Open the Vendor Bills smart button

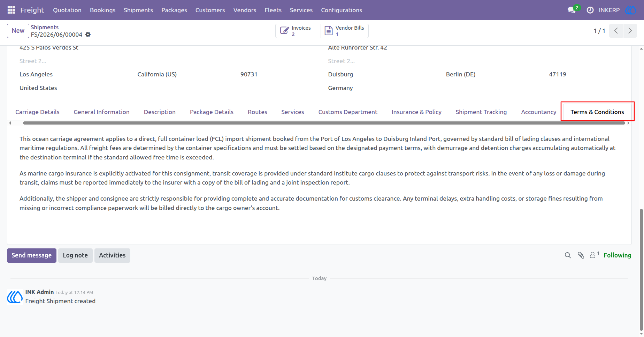344,31
